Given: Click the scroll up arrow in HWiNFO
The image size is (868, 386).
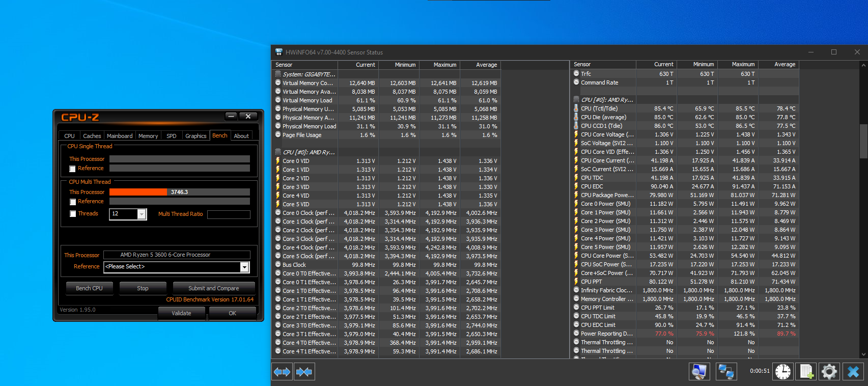Looking at the screenshot, I should pos(863,65).
